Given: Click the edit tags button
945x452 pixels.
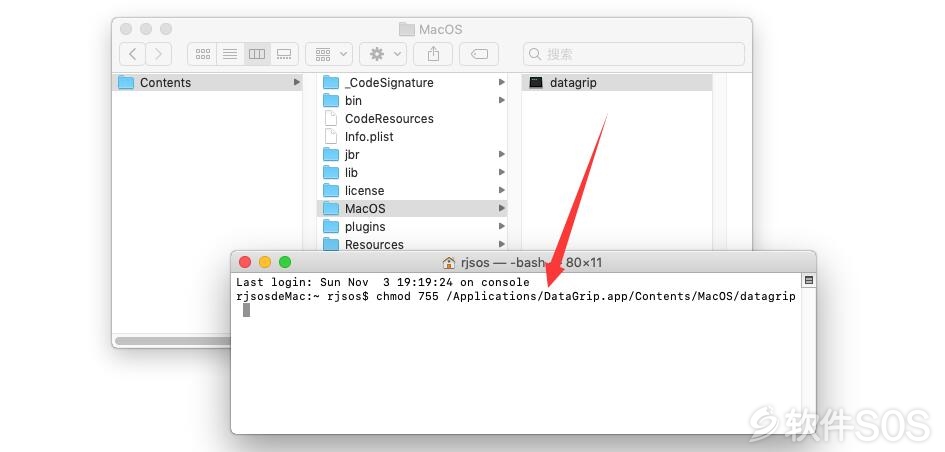Looking at the screenshot, I should click(479, 54).
